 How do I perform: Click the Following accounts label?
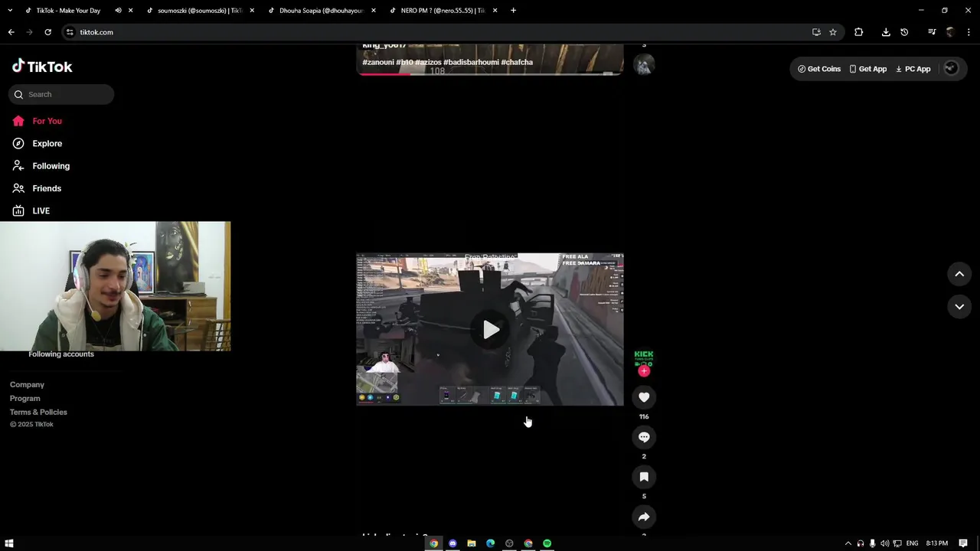click(61, 354)
